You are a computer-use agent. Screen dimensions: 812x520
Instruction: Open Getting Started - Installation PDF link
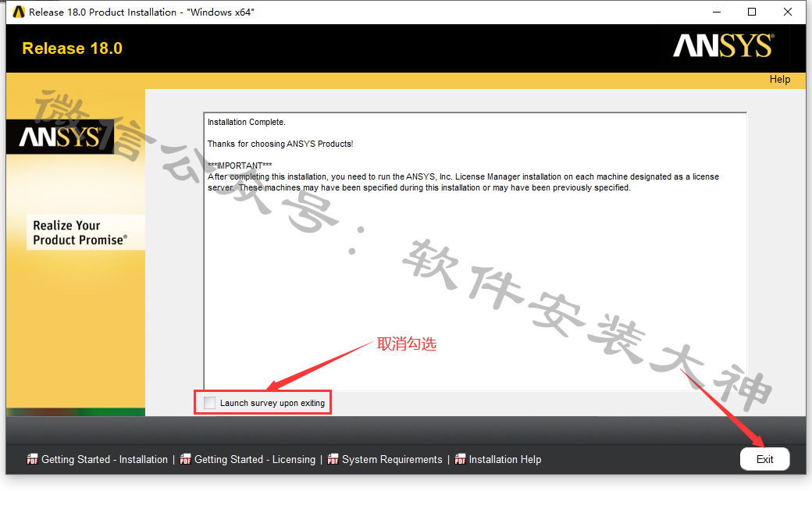pyautogui.click(x=105, y=459)
